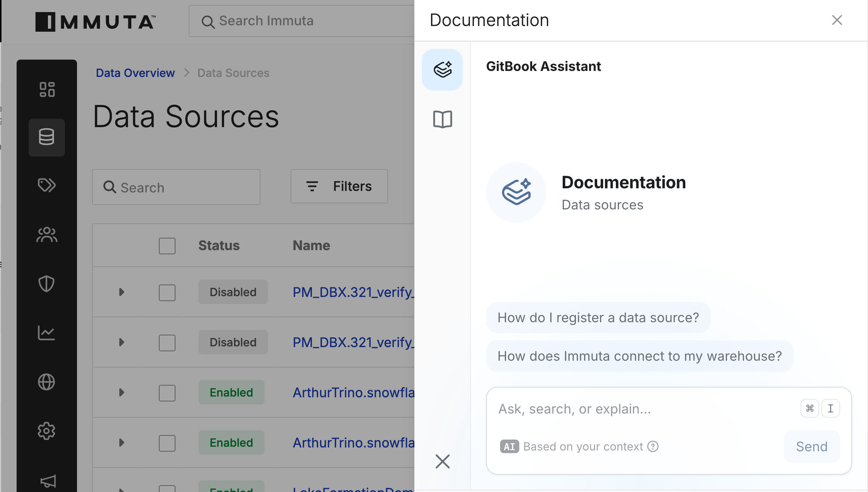Open the second PM_DBX.321_verify data source link

coord(354,342)
